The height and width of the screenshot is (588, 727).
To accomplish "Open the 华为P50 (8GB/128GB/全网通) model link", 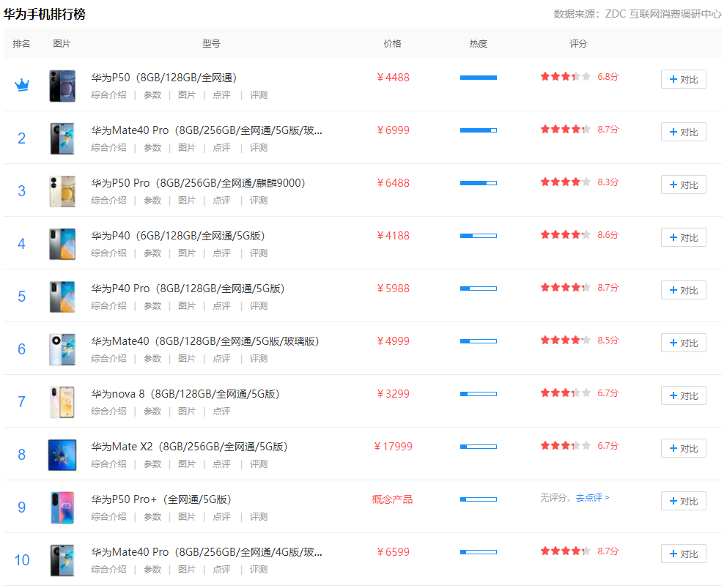I will pyautogui.click(x=163, y=78).
